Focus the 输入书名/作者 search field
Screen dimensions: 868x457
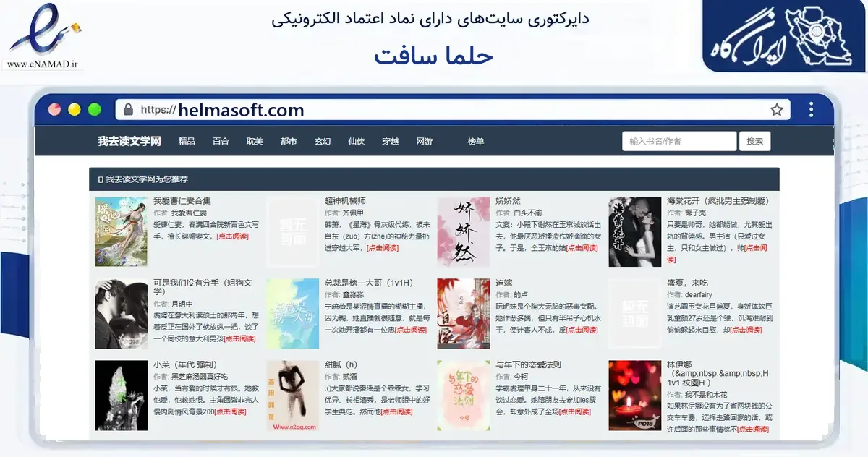(679, 141)
